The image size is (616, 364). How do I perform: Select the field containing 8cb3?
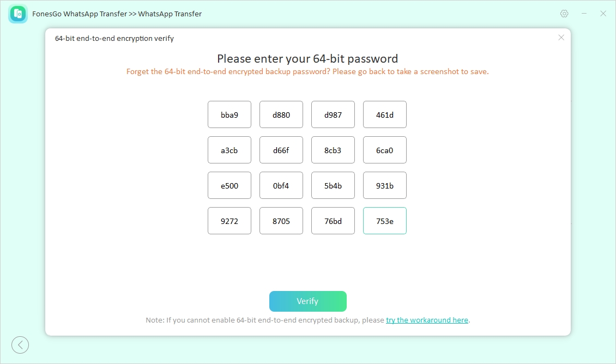333,150
